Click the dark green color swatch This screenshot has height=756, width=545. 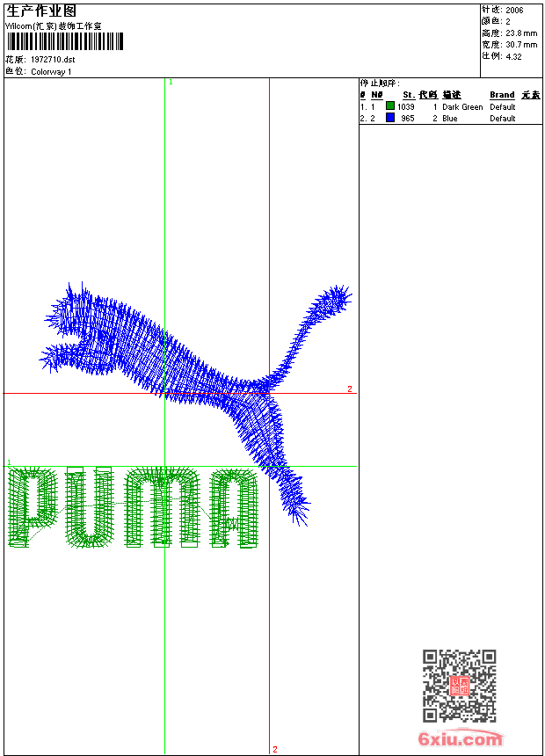coord(390,106)
